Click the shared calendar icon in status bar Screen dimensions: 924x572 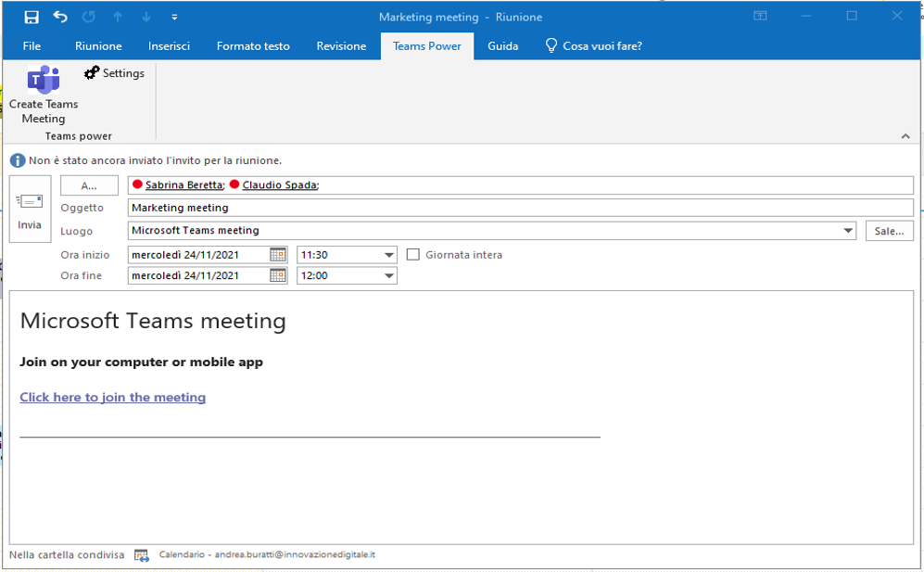point(141,555)
